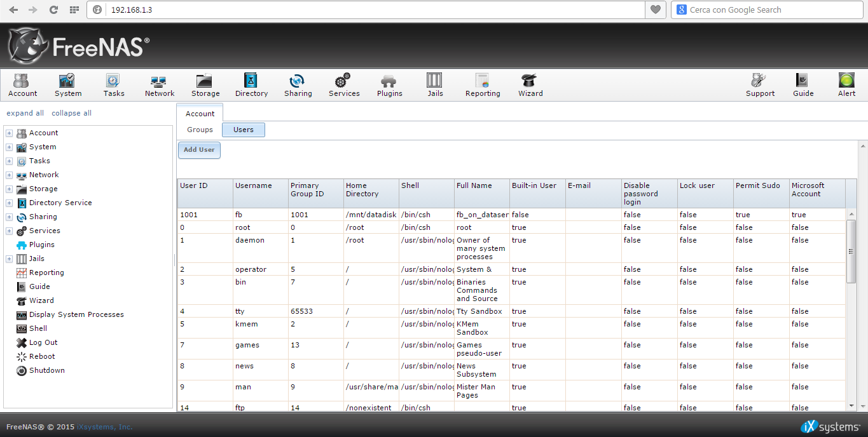Click the Sharing icon in top toolbar
This screenshot has height=437, width=868.
297,81
